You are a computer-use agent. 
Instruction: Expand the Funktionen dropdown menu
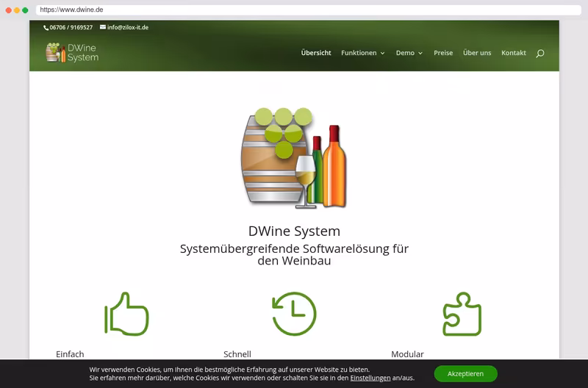(x=362, y=53)
